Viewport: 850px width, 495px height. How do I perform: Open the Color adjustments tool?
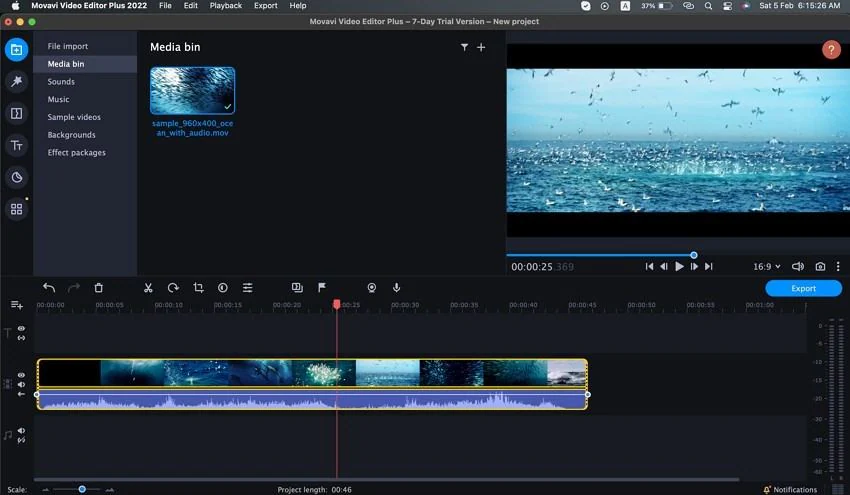223,288
